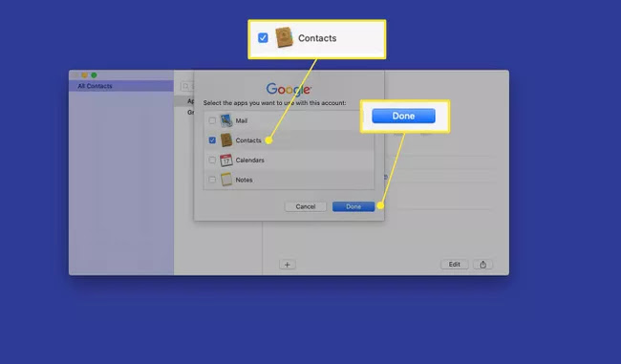Check the Notes checkbox
Viewport: 621px width, 364px height.
pyautogui.click(x=212, y=180)
